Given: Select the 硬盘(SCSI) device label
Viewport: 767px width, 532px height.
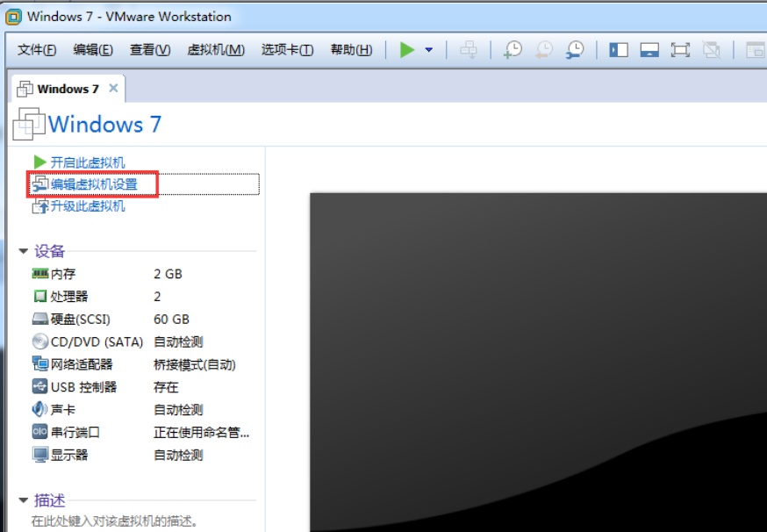Looking at the screenshot, I should click(81, 319).
